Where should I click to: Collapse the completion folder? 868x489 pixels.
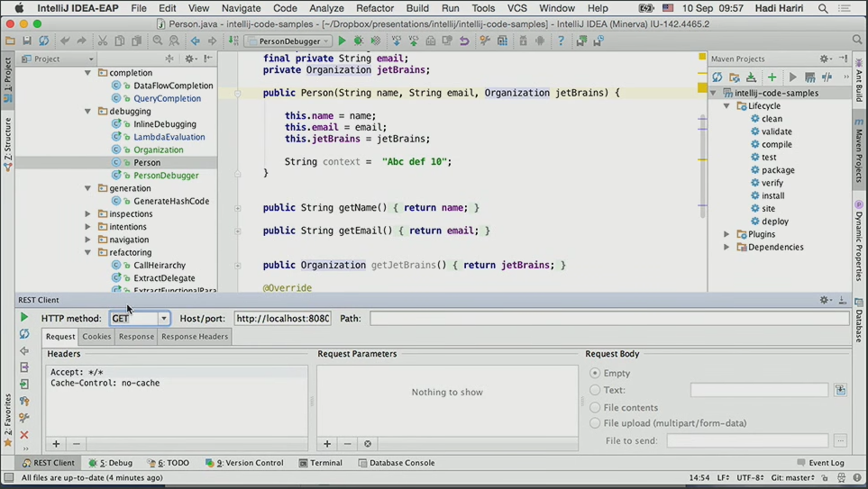click(x=87, y=72)
